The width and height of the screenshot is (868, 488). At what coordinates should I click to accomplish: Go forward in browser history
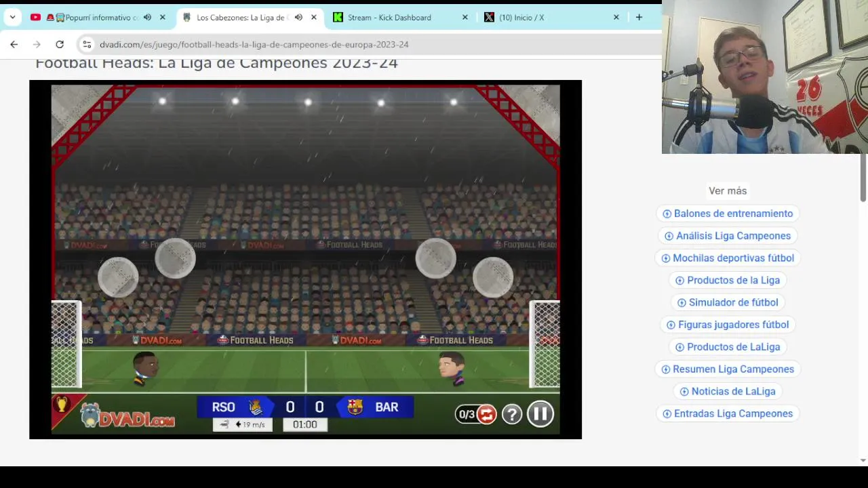[x=37, y=44]
